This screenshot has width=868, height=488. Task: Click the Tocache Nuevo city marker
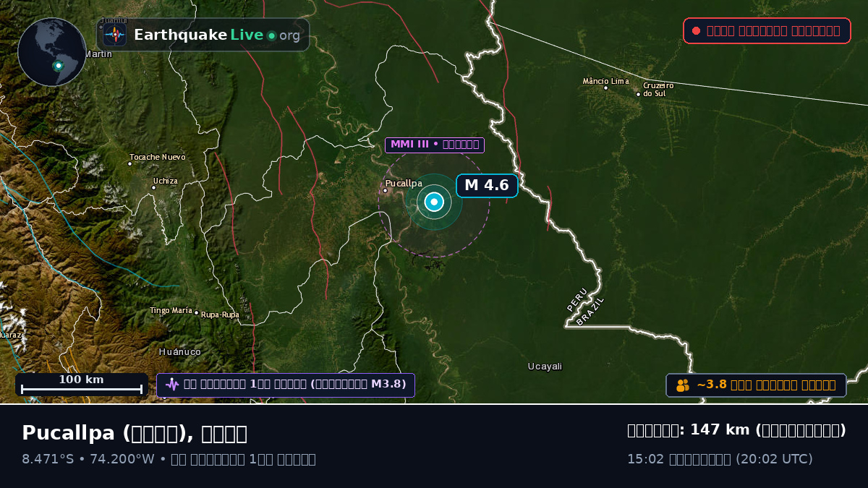(129, 163)
